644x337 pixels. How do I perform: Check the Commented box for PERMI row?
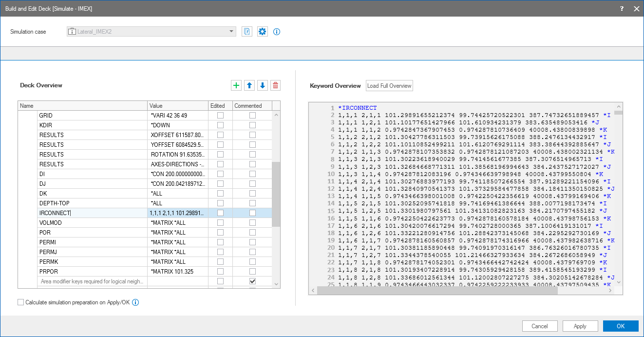[x=252, y=242]
